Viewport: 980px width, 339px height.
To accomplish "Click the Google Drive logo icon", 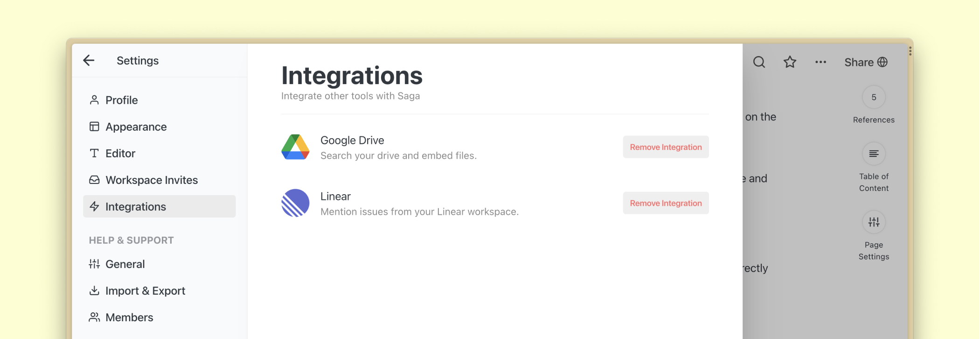I will pyautogui.click(x=295, y=147).
